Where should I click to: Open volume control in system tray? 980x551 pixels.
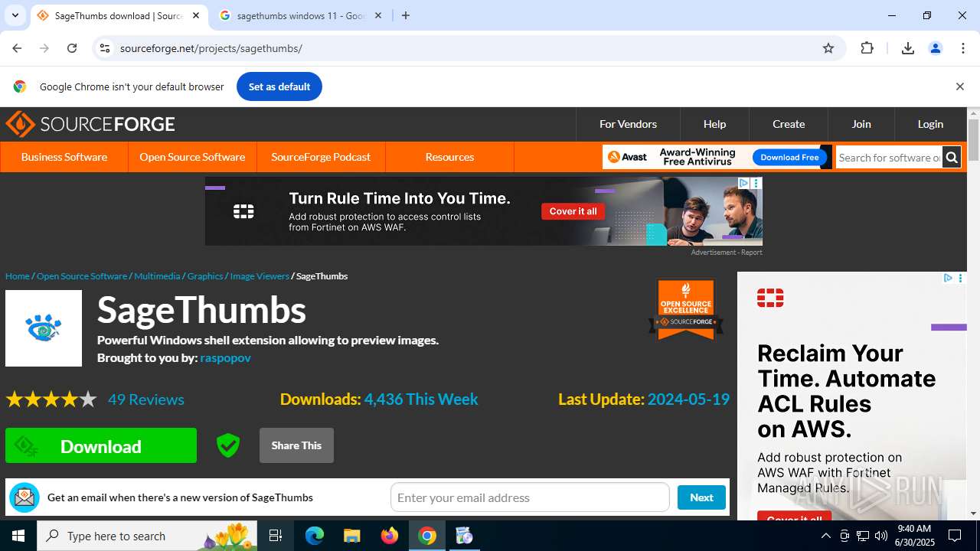tap(881, 536)
